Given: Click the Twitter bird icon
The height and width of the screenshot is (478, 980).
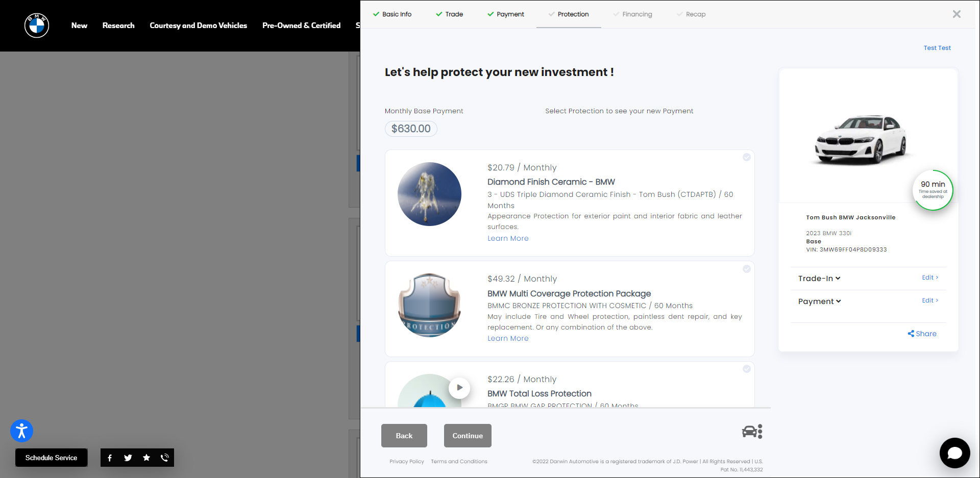Looking at the screenshot, I should point(128,458).
